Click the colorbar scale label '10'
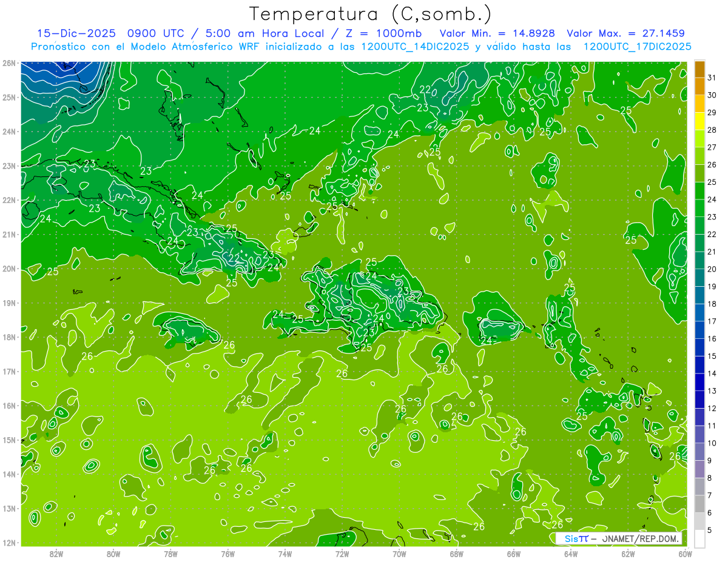 712,443
